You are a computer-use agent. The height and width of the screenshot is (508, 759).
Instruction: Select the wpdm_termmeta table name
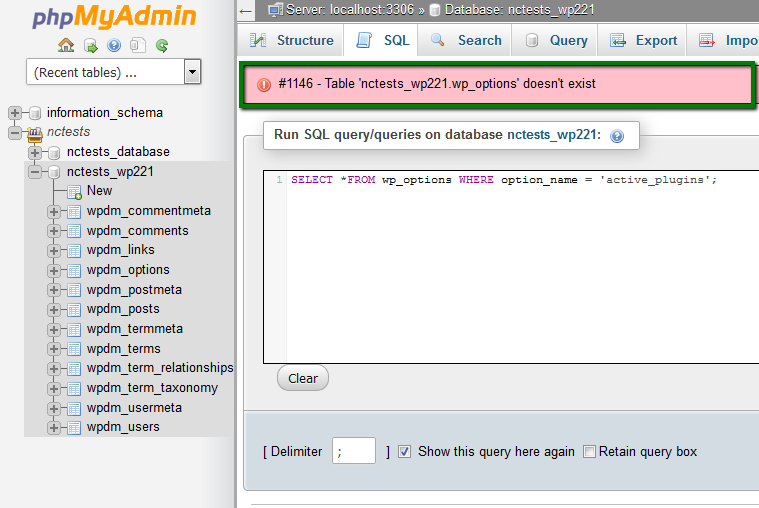(135, 329)
